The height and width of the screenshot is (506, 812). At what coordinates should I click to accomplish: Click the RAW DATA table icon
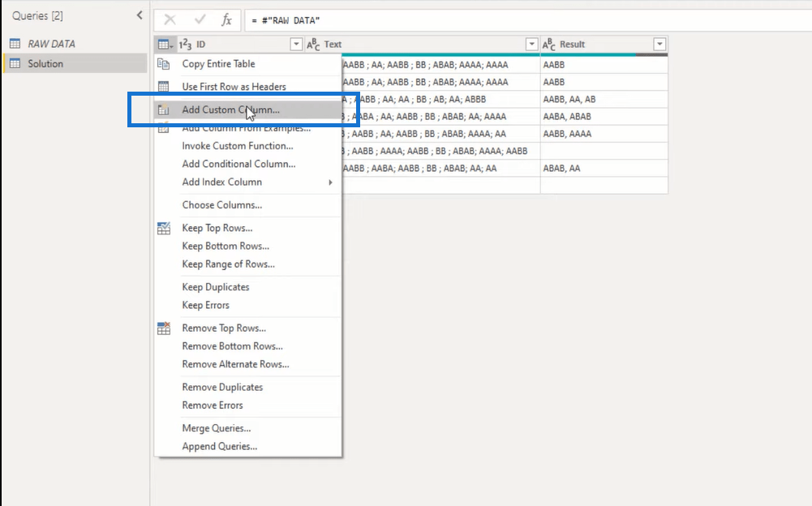point(15,44)
